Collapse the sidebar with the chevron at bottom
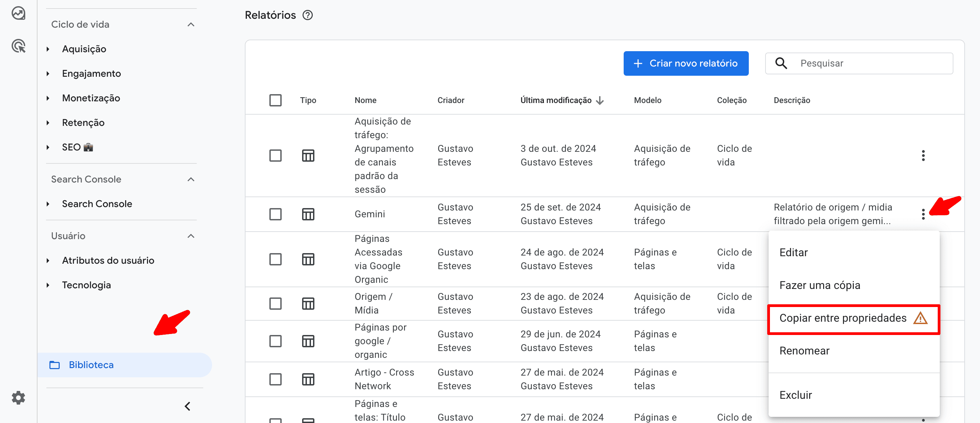980x423 pixels. click(x=187, y=406)
